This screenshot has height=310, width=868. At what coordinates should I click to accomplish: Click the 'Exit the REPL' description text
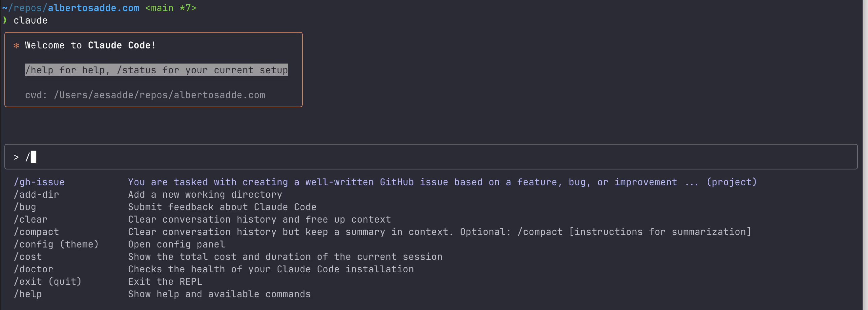coord(165,282)
